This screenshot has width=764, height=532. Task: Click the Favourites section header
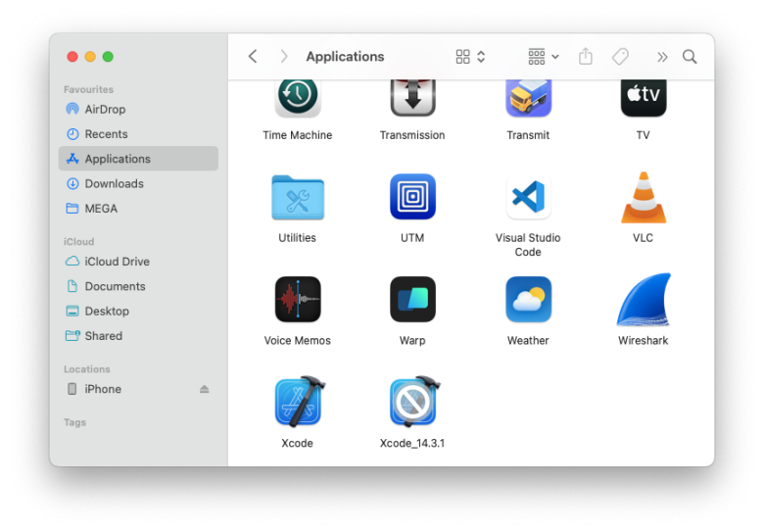pyautogui.click(x=89, y=89)
